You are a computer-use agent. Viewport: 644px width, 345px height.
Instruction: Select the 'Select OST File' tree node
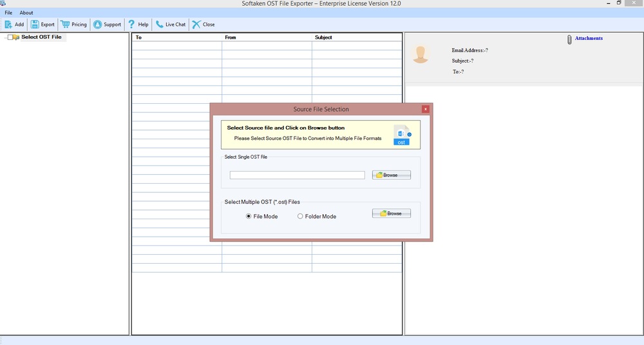click(41, 37)
